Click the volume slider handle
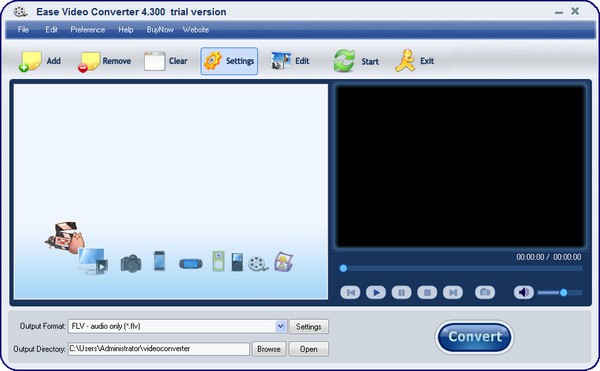The height and width of the screenshot is (371, 600). pos(563,293)
